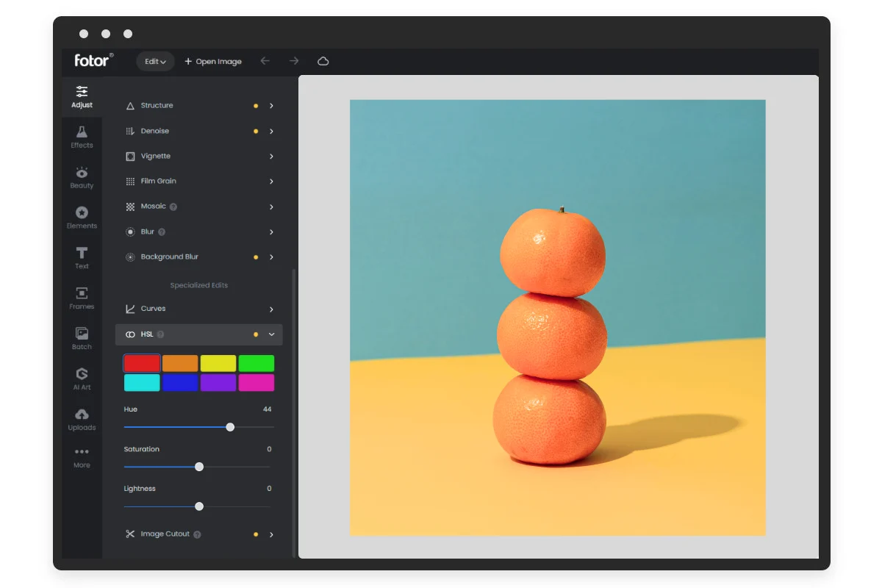Viewport: 882px width, 588px height.
Task: Expand the Curves settings
Action: tap(271, 309)
